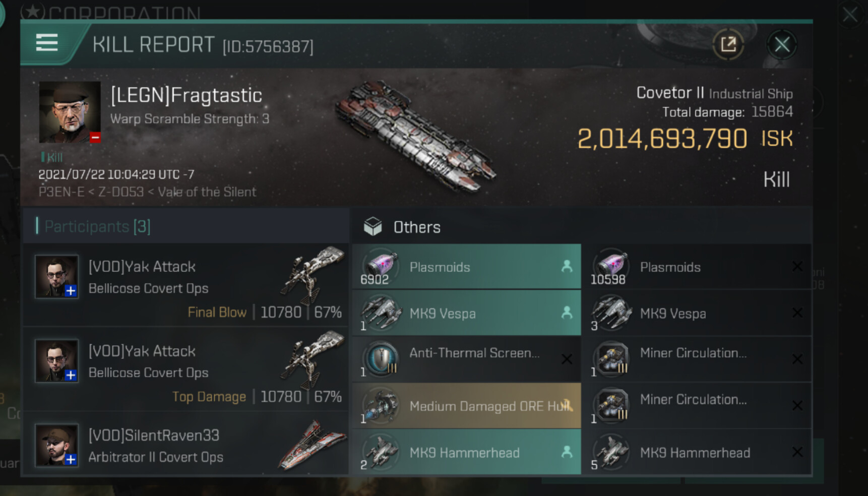The height and width of the screenshot is (496, 868).
Task: Open SilentRaven33's pilot portrait
Action: pos(56,446)
